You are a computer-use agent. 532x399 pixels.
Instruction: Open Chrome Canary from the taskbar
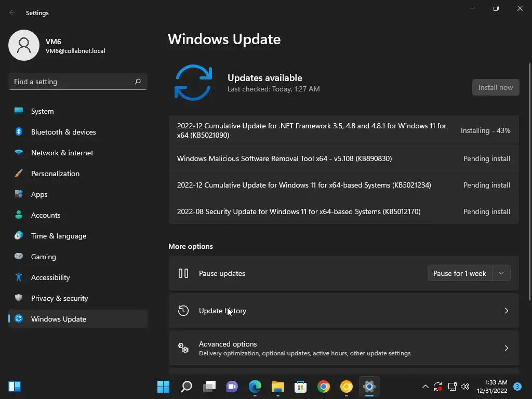pyautogui.click(x=347, y=387)
